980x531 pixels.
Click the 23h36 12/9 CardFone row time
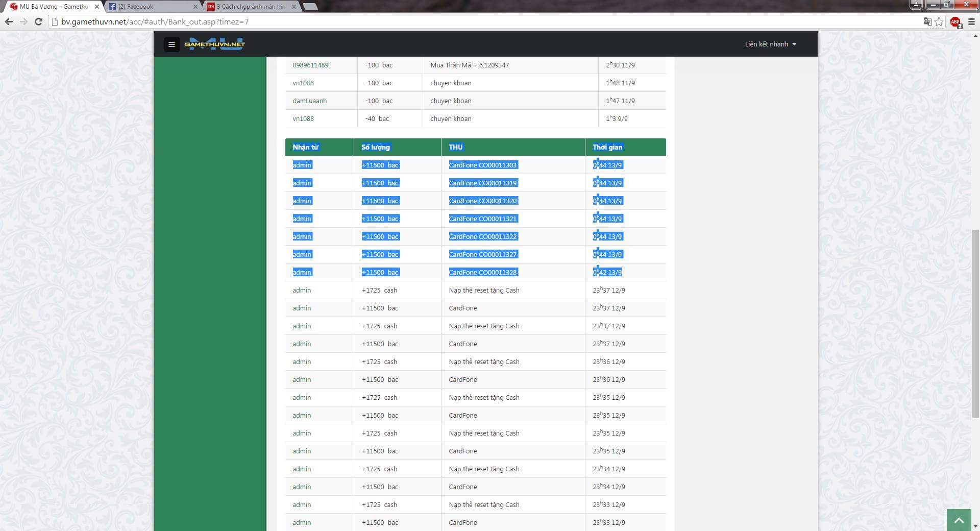(609, 379)
